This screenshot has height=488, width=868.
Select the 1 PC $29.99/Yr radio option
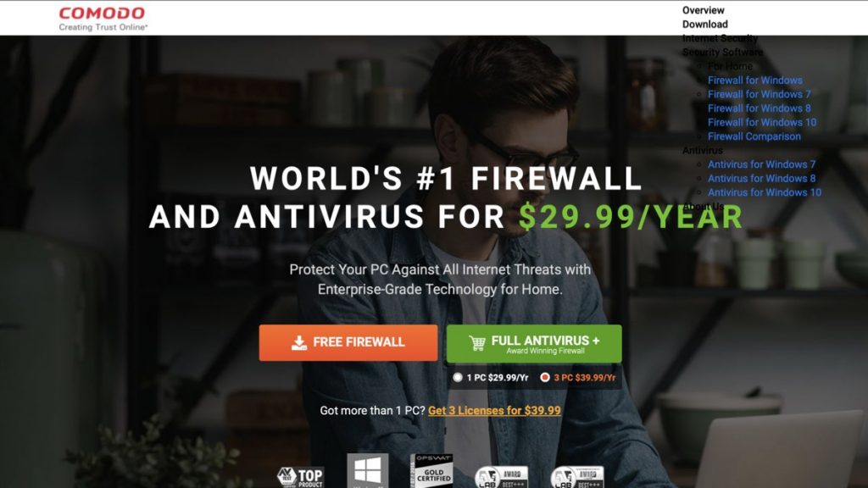tap(457, 377)
